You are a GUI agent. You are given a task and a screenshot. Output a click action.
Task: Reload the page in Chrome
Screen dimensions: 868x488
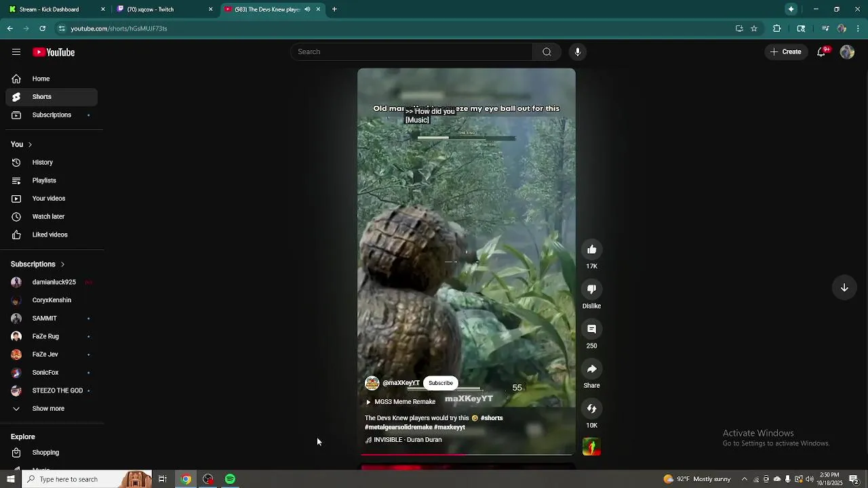(42, 28)
